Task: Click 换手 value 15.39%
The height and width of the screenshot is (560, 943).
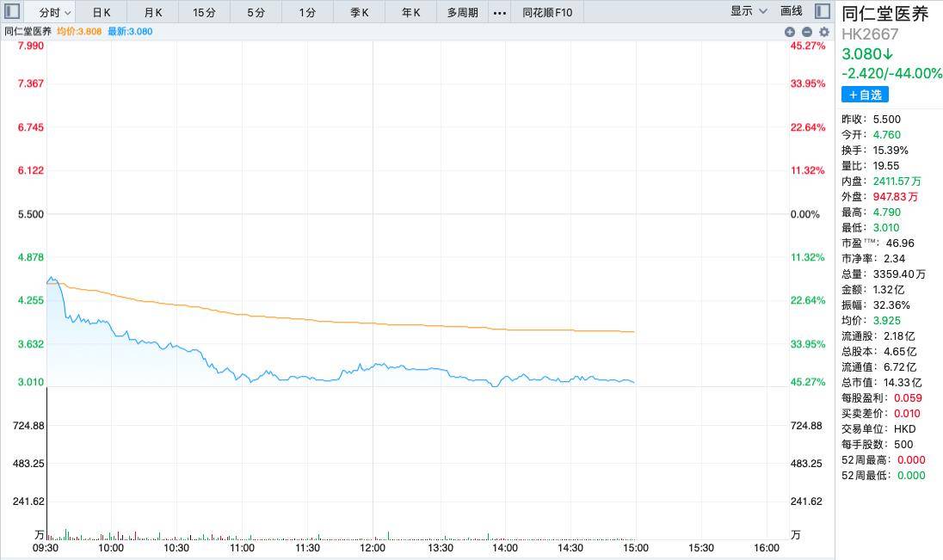Action: pyautogui.click(x=891, y=151)
